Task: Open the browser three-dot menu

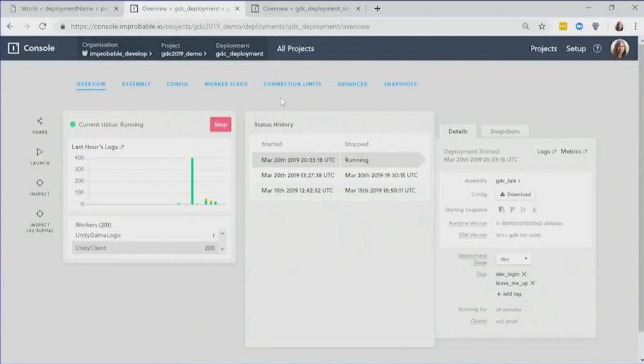Action: click(x=635, y=26)
